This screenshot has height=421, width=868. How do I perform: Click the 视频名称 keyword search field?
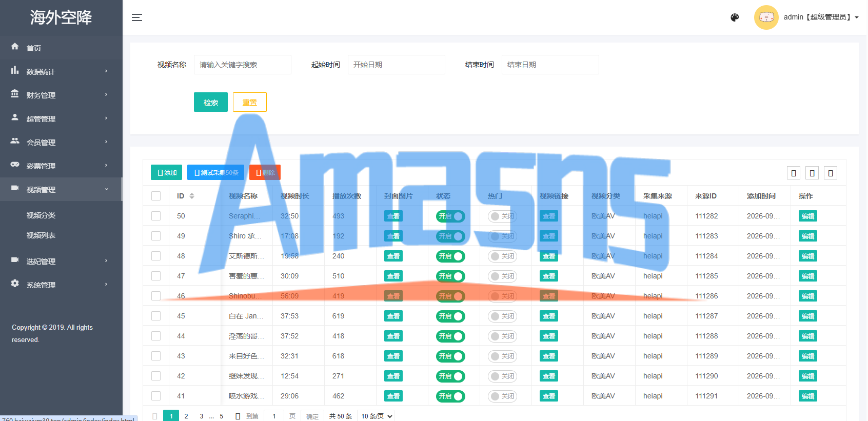(x=243, y=65)
